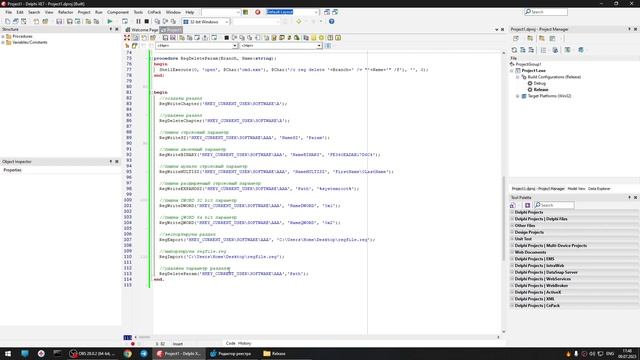Click the full-screen arrows icon in editor toolbar
The width and height of the screenshot is (640, 360).
point(127,38)
